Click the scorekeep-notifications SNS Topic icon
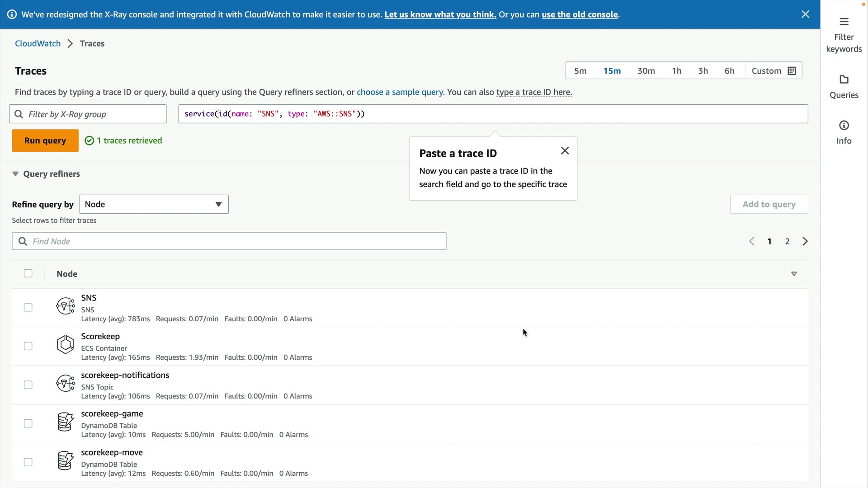 66,383
